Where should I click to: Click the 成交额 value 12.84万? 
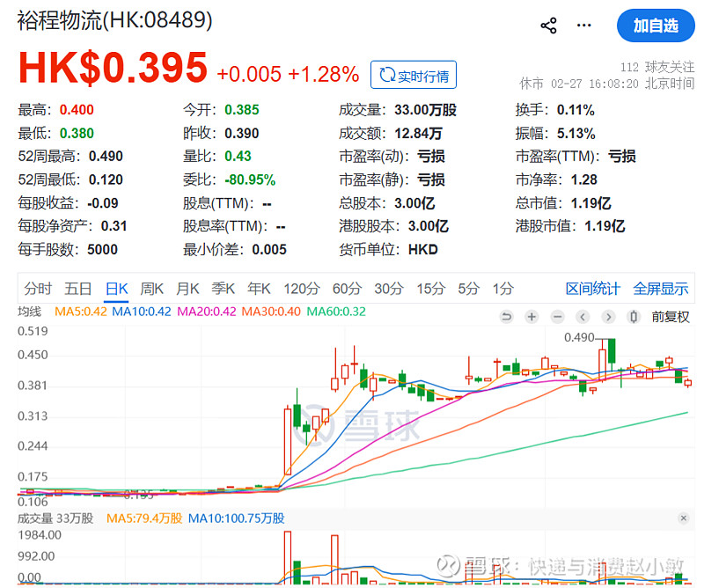tap(419, 133)
